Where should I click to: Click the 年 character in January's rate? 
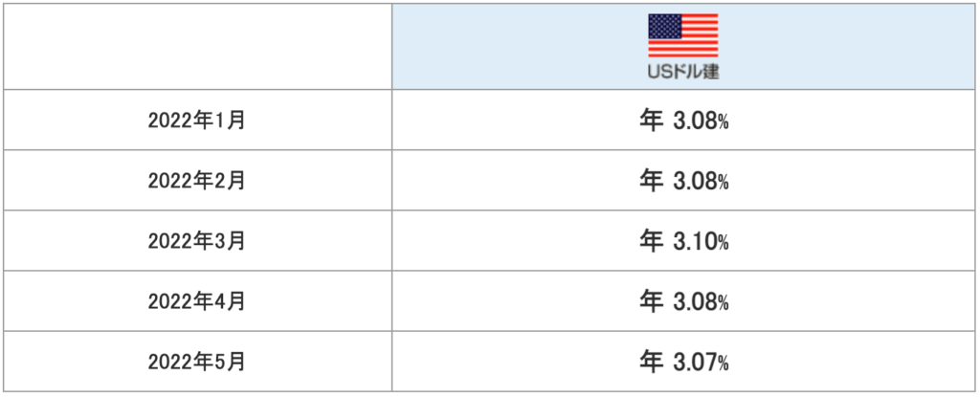pyautogui.click(x=650, y=120)
